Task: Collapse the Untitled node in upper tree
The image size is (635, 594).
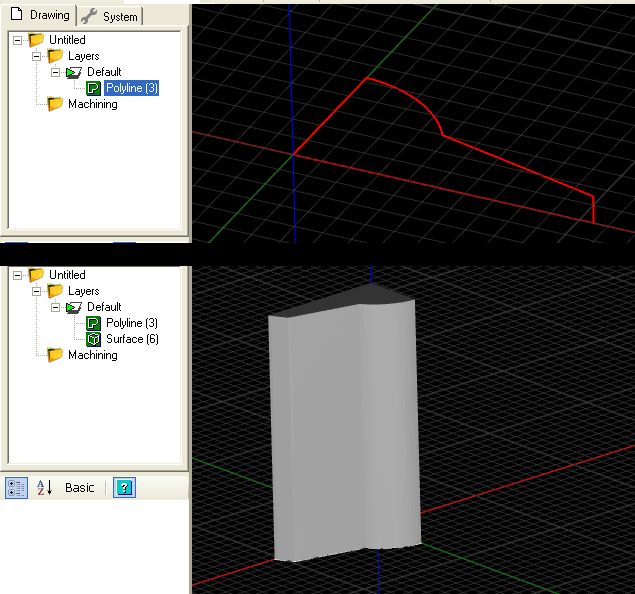Action: pyautogui.click(x=17, y=41)
